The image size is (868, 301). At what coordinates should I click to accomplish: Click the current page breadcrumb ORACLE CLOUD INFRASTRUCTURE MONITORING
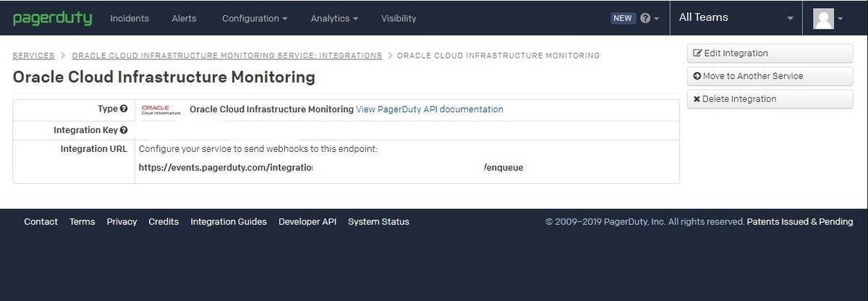[498, 55]
